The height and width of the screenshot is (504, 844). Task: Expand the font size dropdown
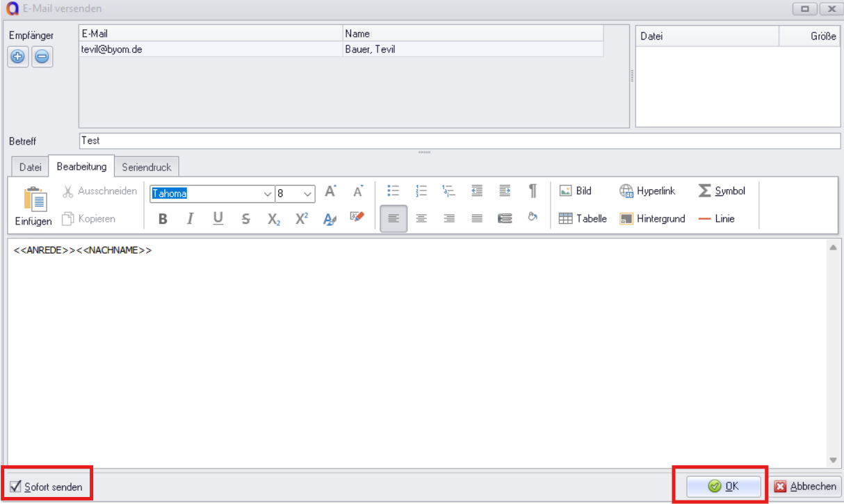pyautogui.click(x=308, y=194)
